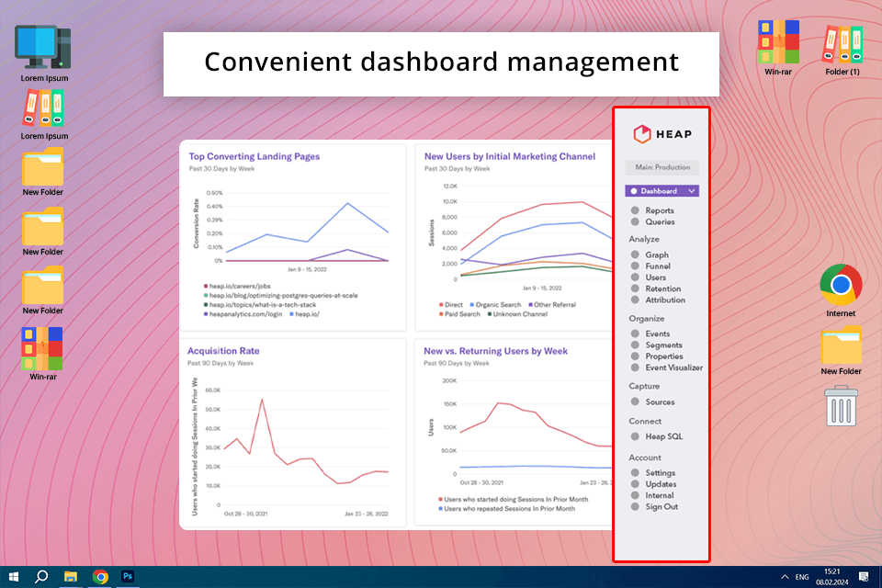Open Sources under Capture
Viewport: 882px width, 588px height.
660,401
